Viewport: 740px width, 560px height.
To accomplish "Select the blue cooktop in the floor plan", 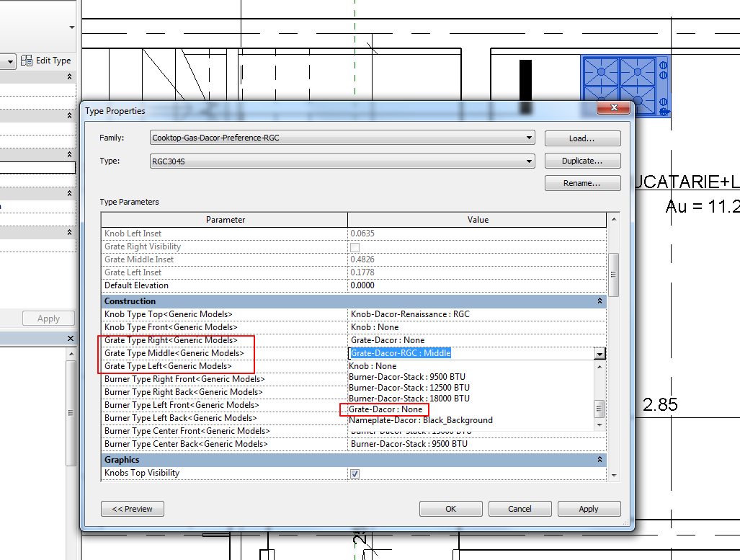I will click(x=625, y=86).
